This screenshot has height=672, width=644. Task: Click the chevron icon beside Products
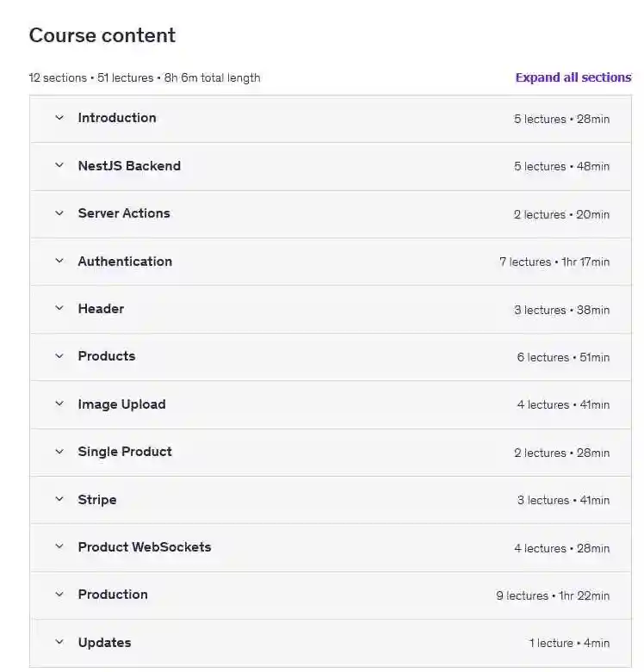pyautogui.click(x=59, y=356)
